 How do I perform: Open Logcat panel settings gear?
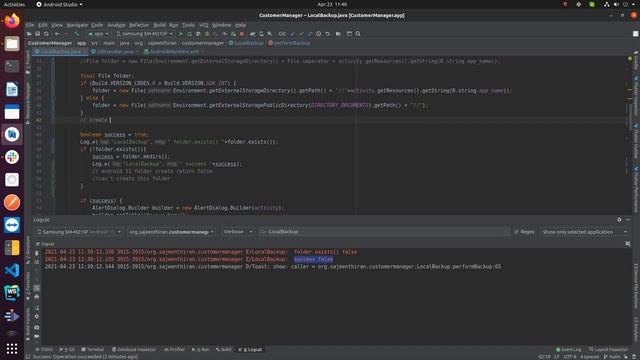pos(619,220)
